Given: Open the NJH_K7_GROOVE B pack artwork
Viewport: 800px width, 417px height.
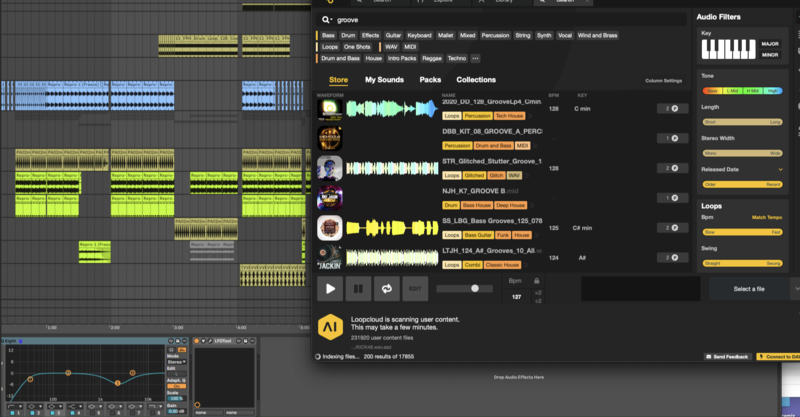Looking at the screenshot, I should click(330, 198).
